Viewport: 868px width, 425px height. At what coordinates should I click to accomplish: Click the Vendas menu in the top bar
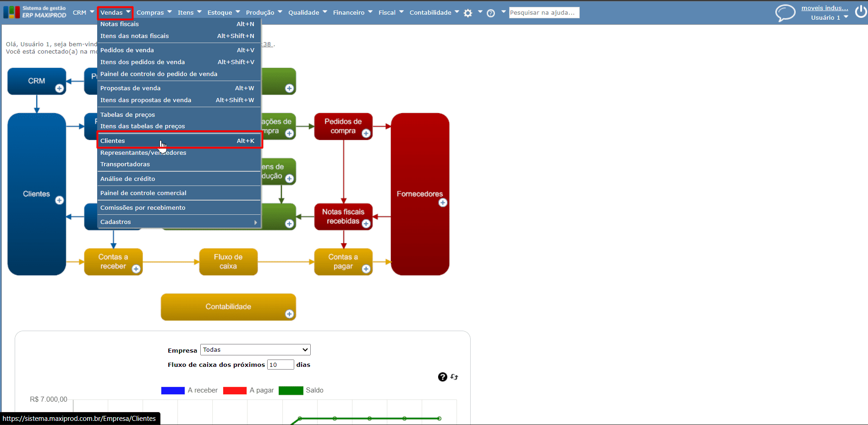[115, 12]
